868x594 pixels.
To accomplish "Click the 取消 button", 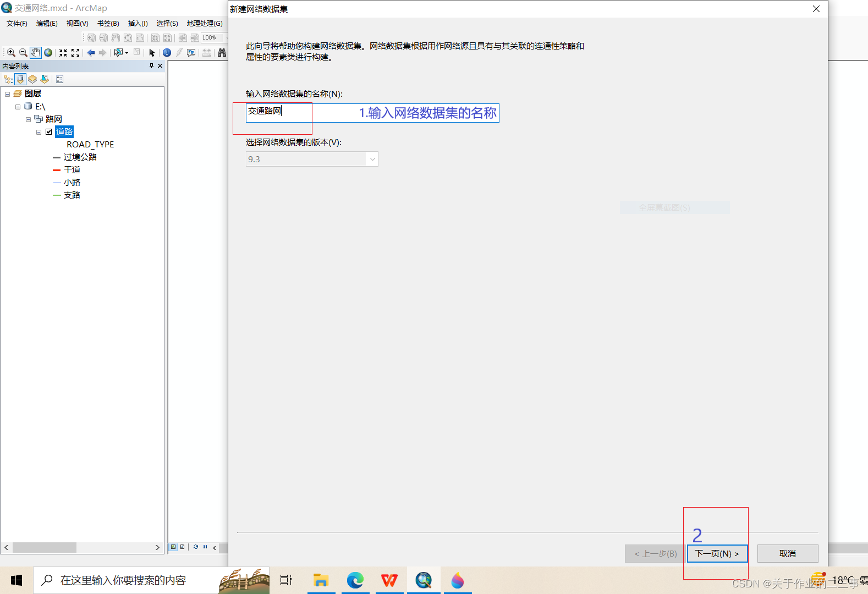I will [788, 553].
